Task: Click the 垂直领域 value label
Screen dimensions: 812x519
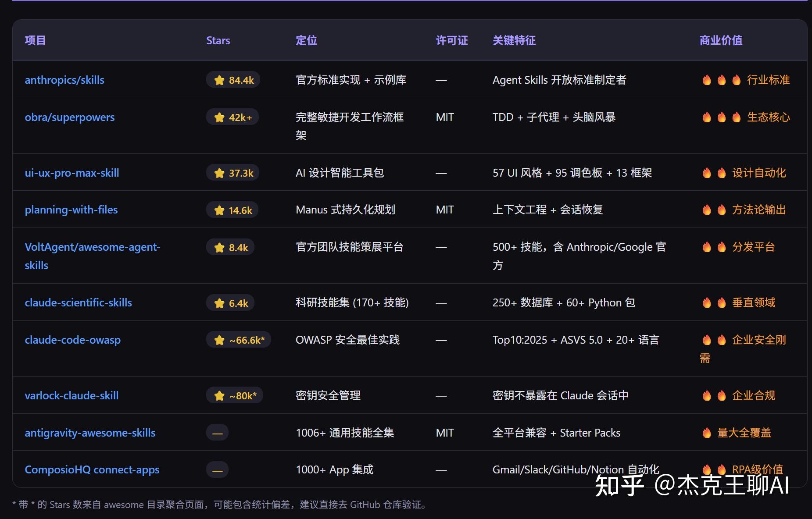Action: pyautogui.click(x=753, y=302)
